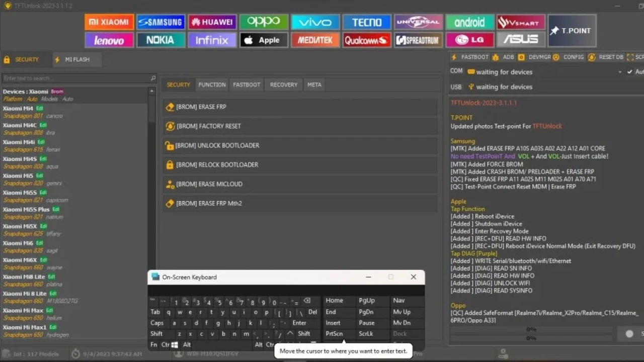644x362 pixels.
Task: Select Xiaomi Mi6X in device list
Action: tap(74, 263)
